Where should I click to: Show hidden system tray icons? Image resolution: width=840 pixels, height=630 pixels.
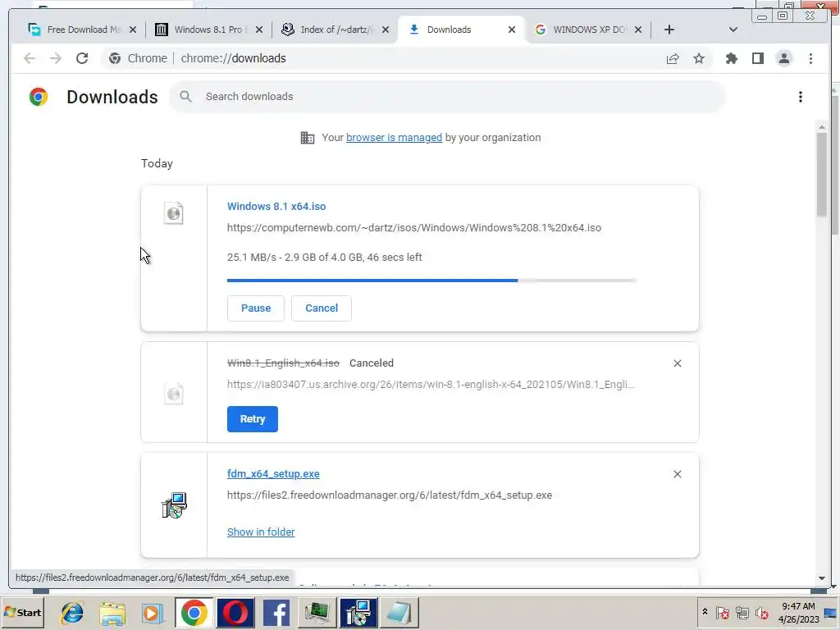(705, 612)
